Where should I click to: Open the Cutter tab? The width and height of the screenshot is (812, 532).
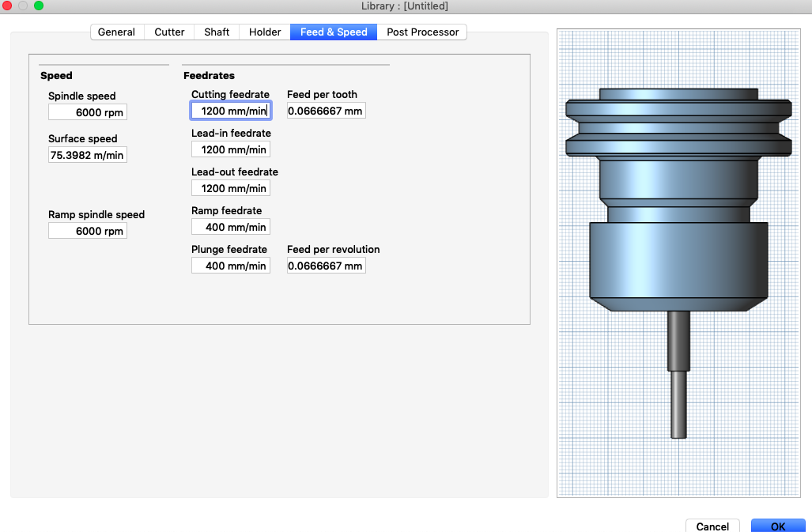(x=169, y=32)
